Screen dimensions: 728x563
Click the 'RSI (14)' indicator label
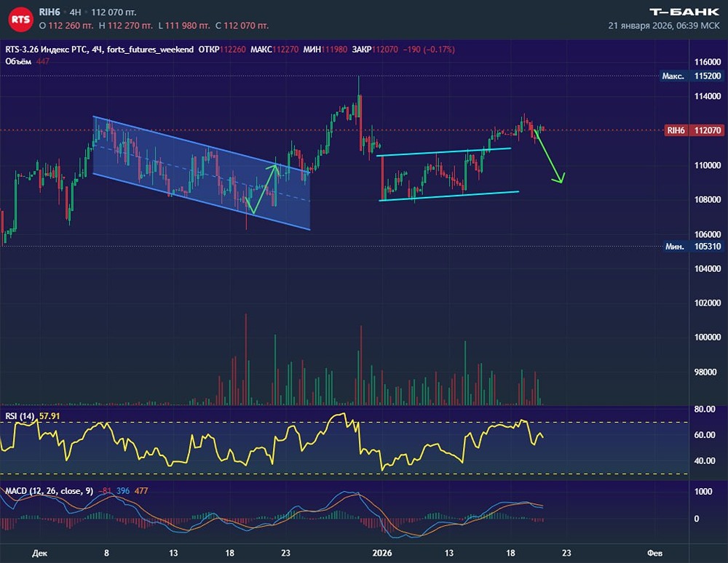pos(20,416)
